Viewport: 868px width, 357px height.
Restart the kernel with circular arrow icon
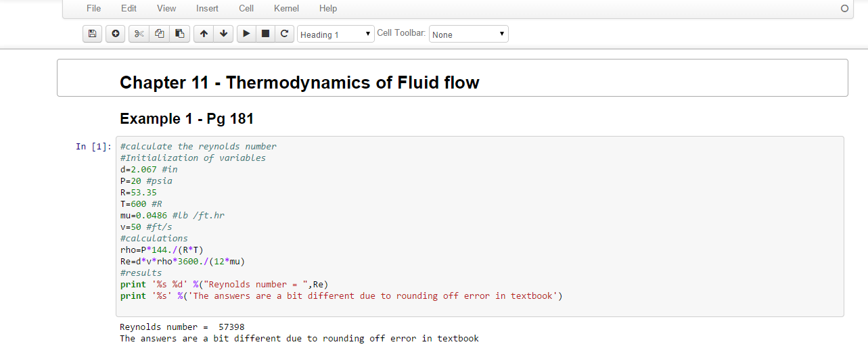point(284,34)
